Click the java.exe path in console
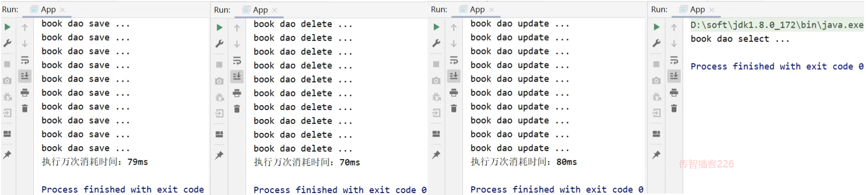 coord(776,25)
